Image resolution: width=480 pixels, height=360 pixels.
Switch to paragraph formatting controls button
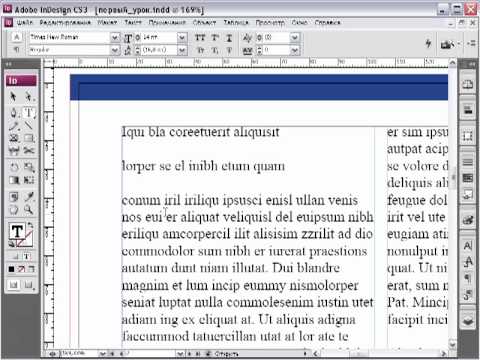click(x=16, y=50)
